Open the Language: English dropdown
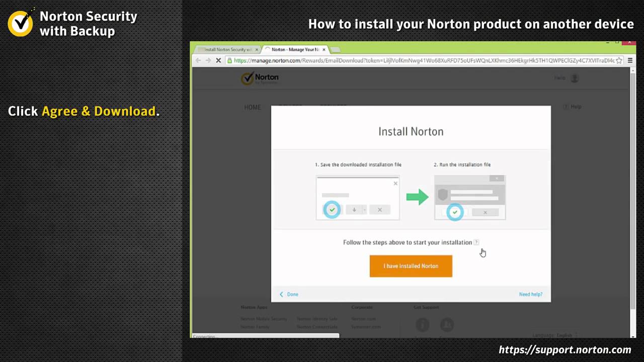 [x=554, y=335]
